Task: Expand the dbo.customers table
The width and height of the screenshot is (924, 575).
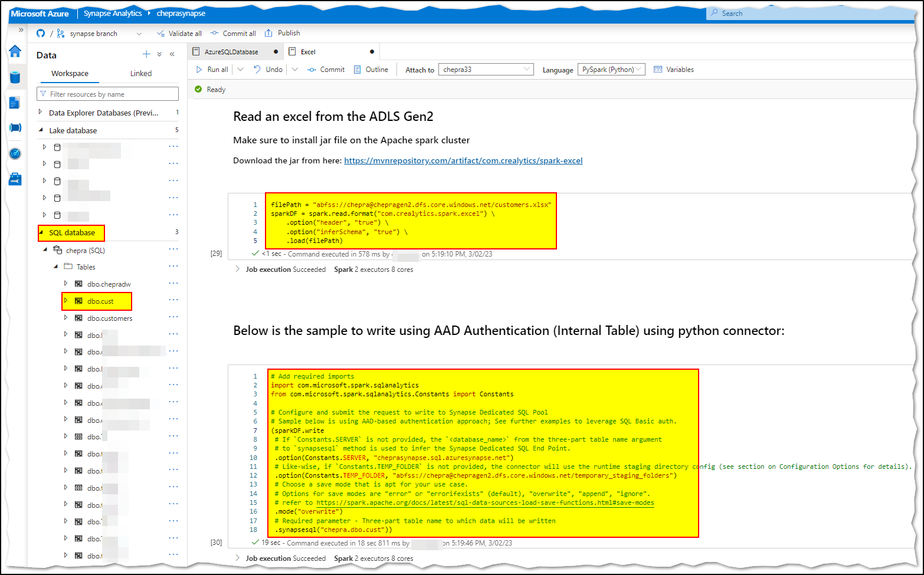Action: click(65, 318)
